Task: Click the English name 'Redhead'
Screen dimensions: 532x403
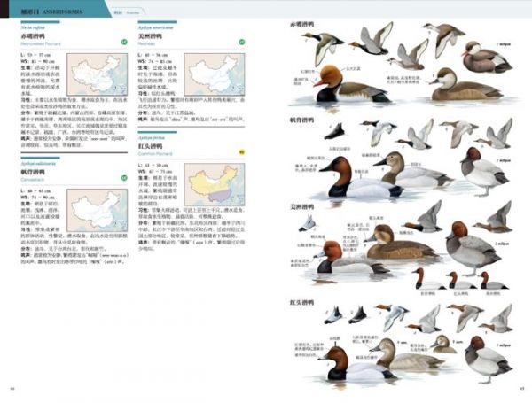Action: 146,43
